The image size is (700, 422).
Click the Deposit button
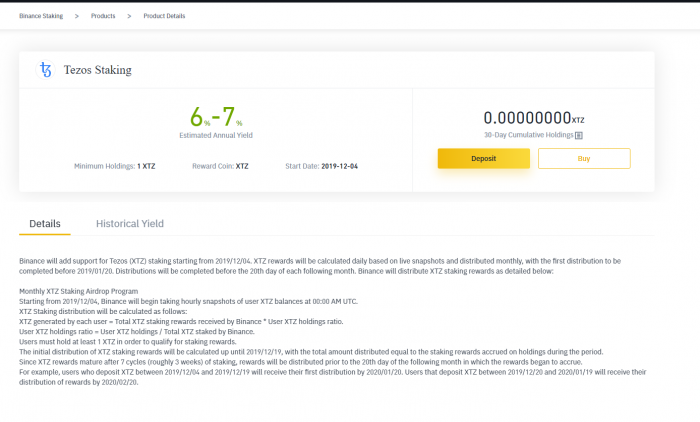tap(483, 159)
